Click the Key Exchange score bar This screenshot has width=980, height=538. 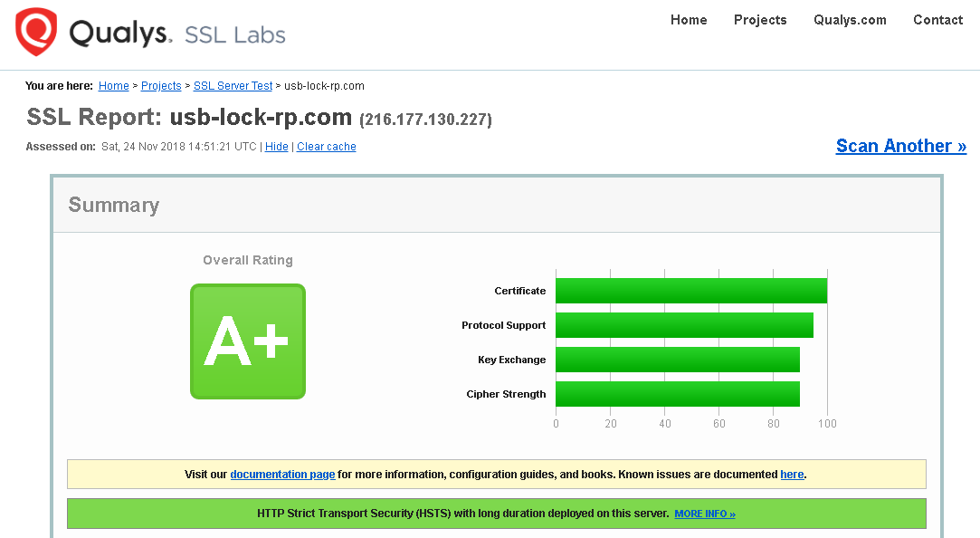pos(678,360)
